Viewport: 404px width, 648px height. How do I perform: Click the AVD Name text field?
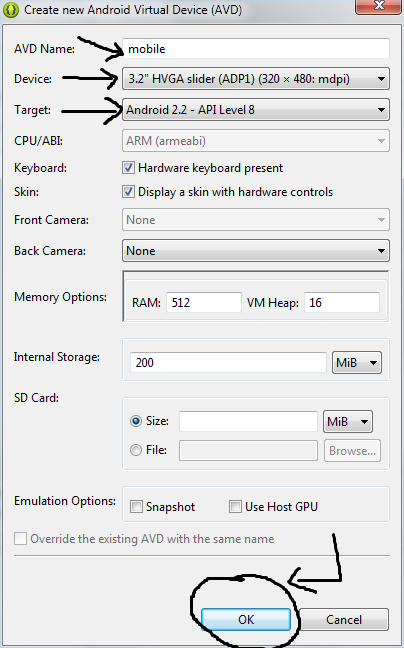(256, 49)
